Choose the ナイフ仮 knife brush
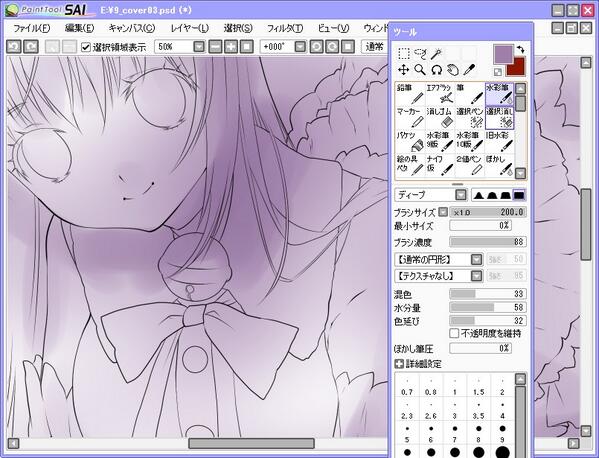Viewport: 599px width, 458px height. coord(440,165)
